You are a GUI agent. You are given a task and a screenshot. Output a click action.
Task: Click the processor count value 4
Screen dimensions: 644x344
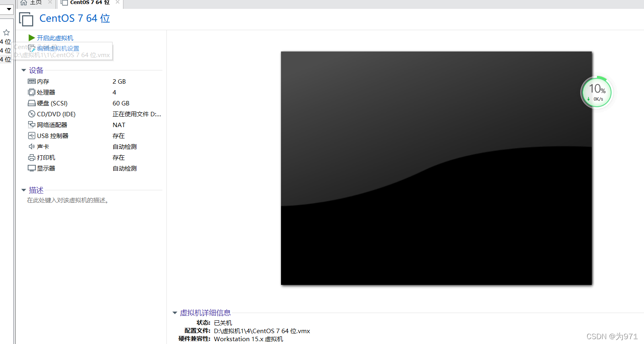coord(114,92)
